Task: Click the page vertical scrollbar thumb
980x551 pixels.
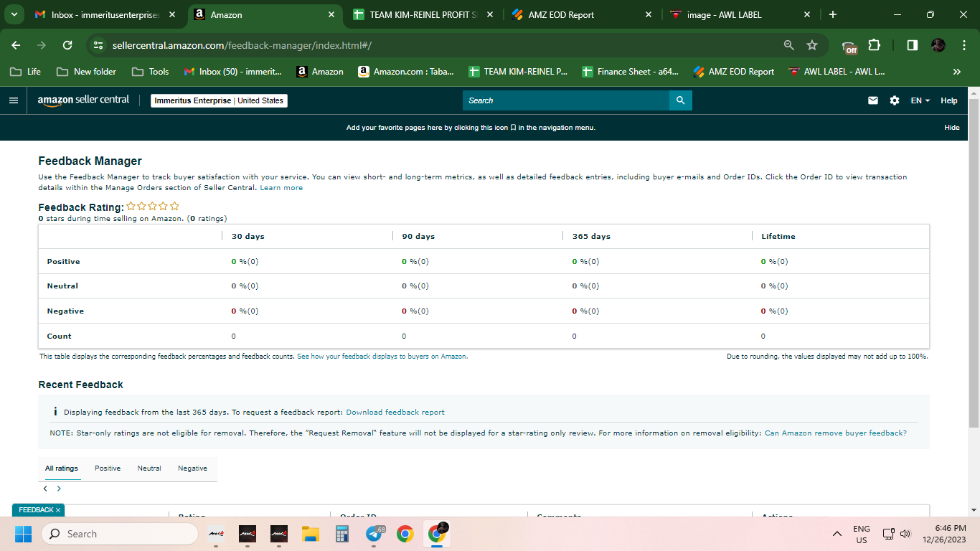Action: [x=974, y=262]
